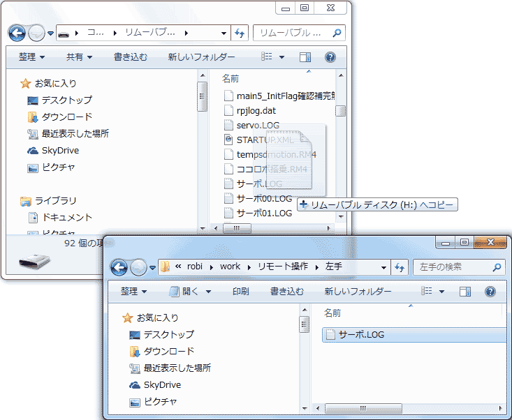Toggle the preview pane in the back window
This screenshot has width=512, height=420.
coord(305,57)
